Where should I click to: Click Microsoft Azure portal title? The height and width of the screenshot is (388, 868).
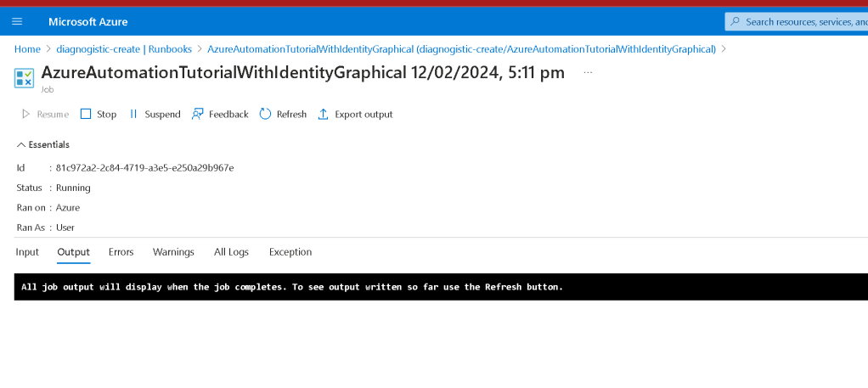pos(88,22)
